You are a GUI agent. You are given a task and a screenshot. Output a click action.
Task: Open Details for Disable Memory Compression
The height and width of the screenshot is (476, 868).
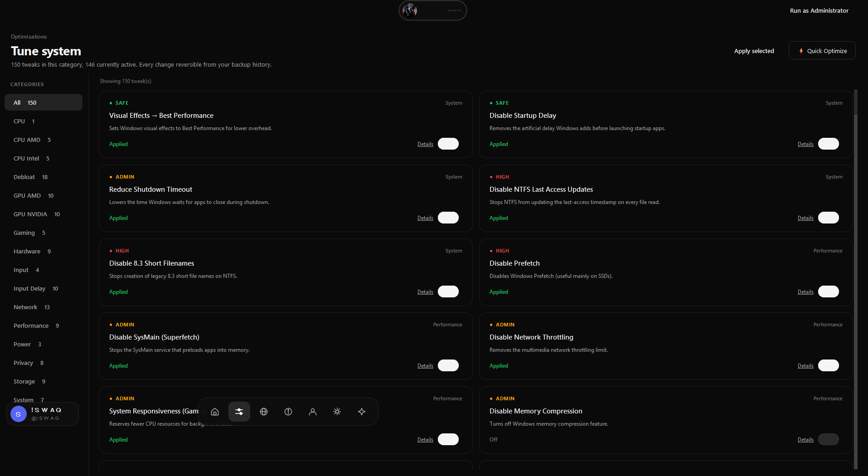(x=805, y=440)
